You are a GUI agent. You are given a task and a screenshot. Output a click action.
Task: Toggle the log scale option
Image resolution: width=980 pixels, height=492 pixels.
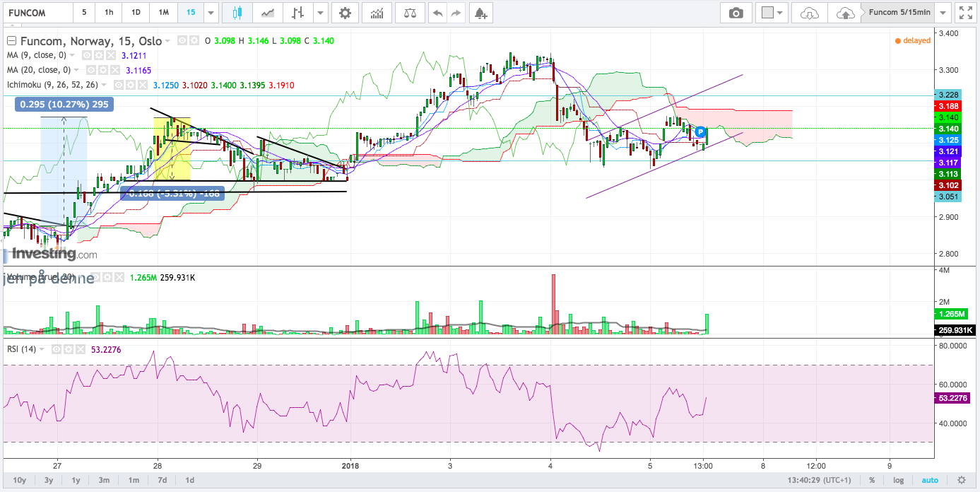898,480
